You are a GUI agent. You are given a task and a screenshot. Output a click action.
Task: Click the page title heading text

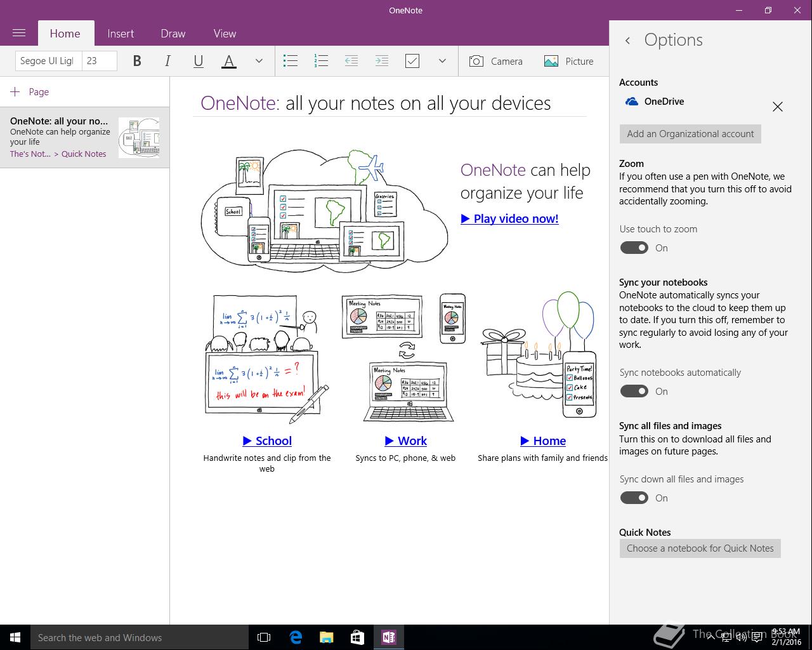click(376, 103)
